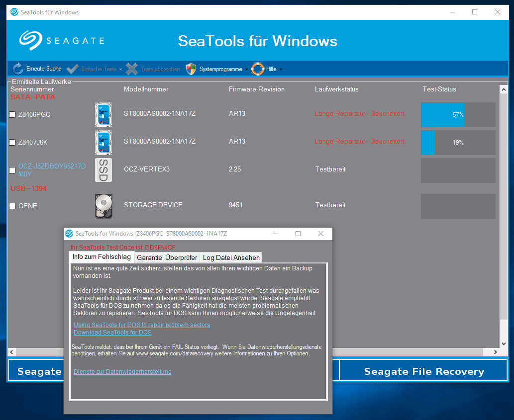Open the Log Datei Ansehen tab
514x420 pixels.
pyautogui.click(x=231, y=257)
